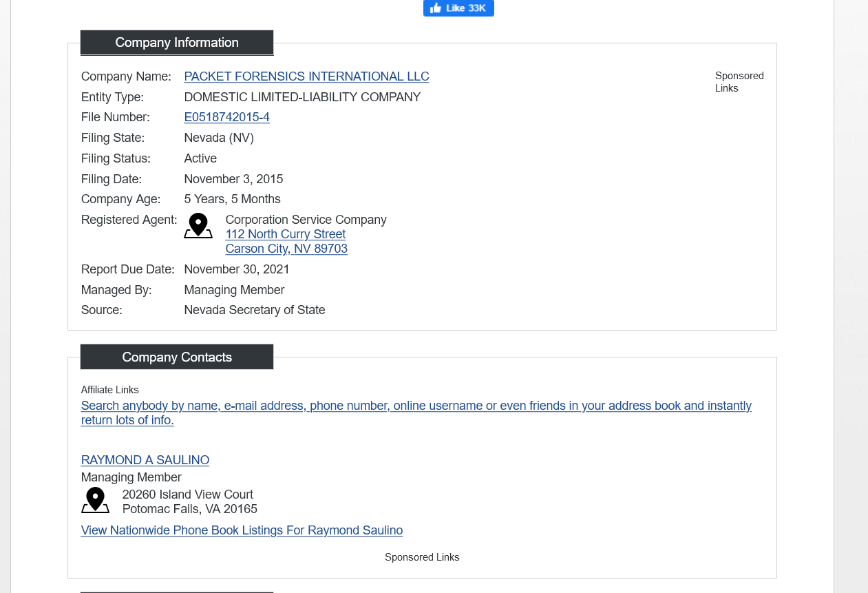868x593 pixels.
Task: Open the PACKET FORENSICS INTERNATIONAL LLC link
Action: [306, 76]
